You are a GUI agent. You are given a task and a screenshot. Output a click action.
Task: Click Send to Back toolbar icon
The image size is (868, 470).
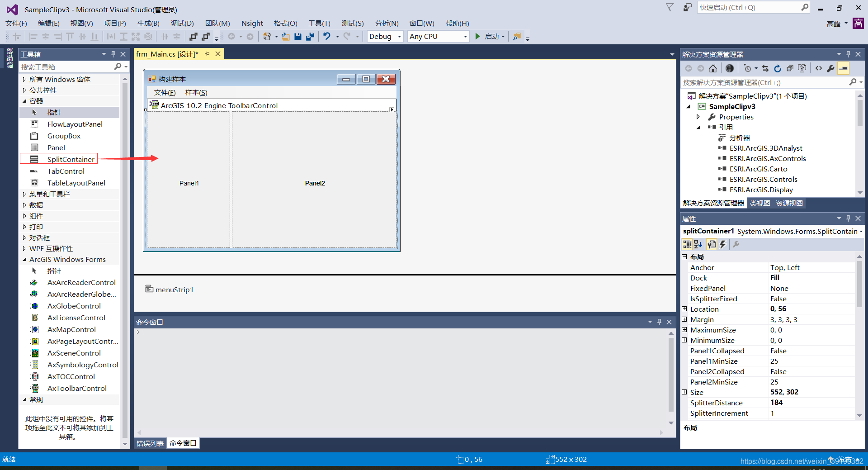(206, 37)
